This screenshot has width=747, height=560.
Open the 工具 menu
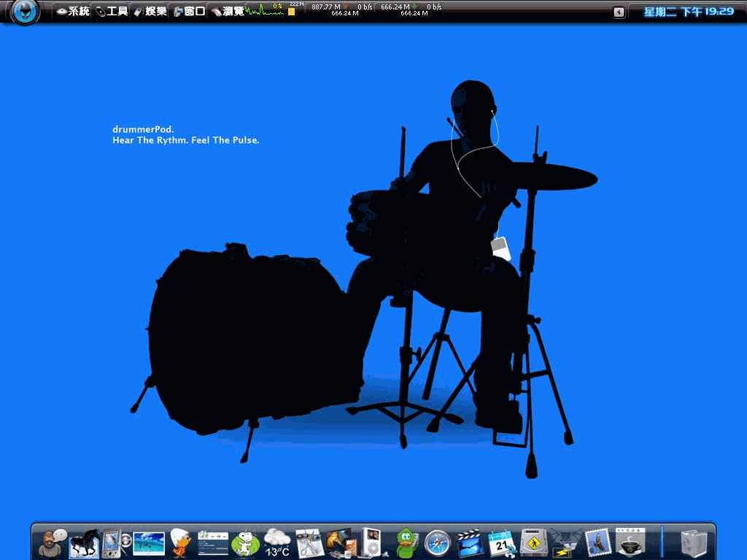click(x=112, y=11)
